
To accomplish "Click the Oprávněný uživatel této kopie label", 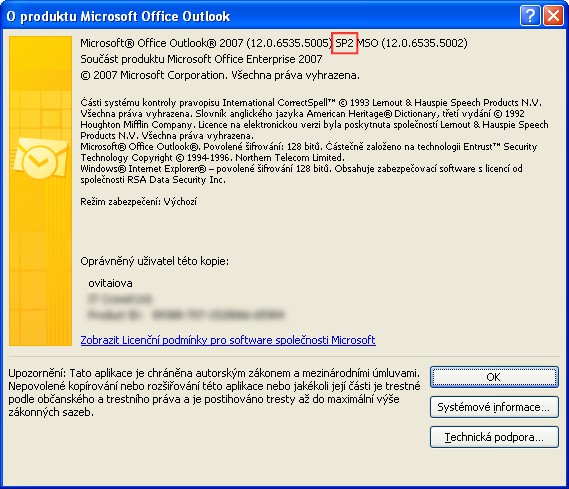I will tap(155, 261).
